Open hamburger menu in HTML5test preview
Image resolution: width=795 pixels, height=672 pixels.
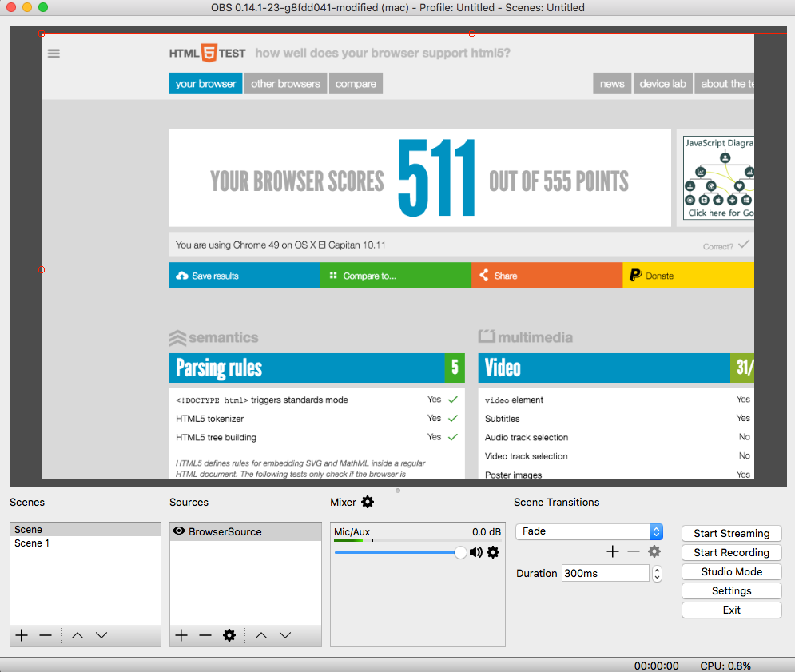pyautogui.click(x=54, y=54)
